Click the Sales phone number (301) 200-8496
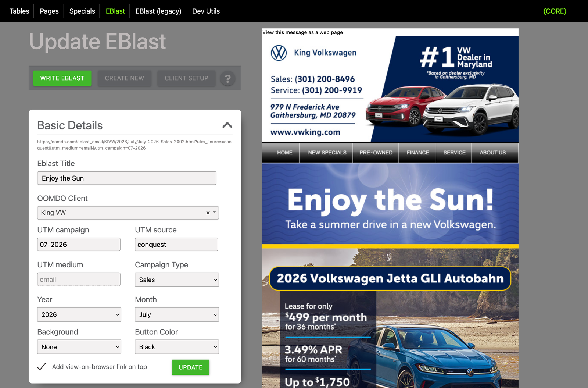Image resolution: width=588 pixels, height=388 pixels. pos(325,79)
